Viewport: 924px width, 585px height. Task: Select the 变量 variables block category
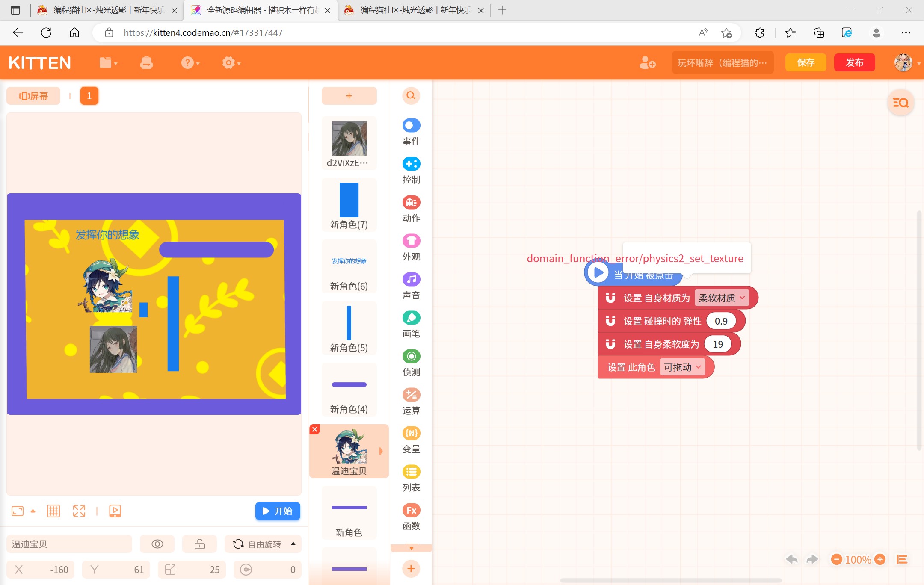click(411, 440)
